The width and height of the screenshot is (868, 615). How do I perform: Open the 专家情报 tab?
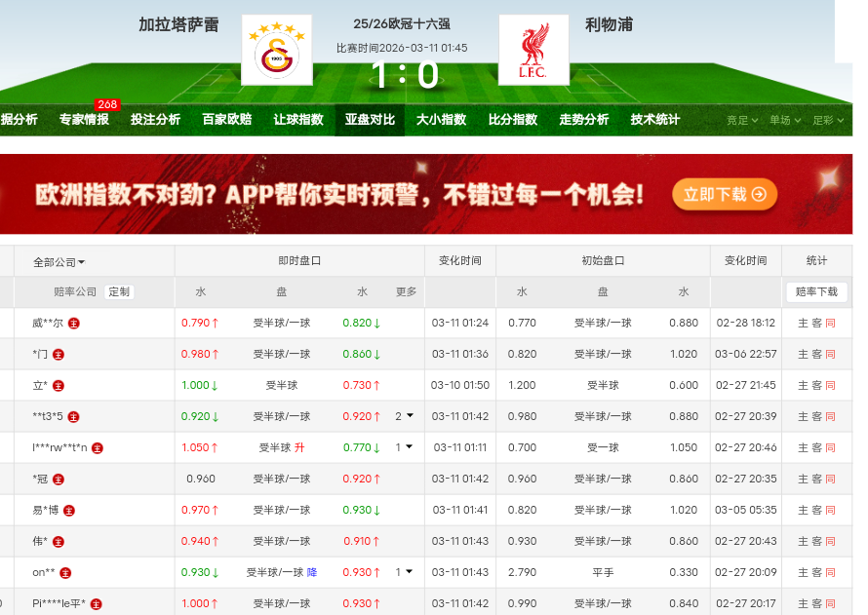coord(84,120)
